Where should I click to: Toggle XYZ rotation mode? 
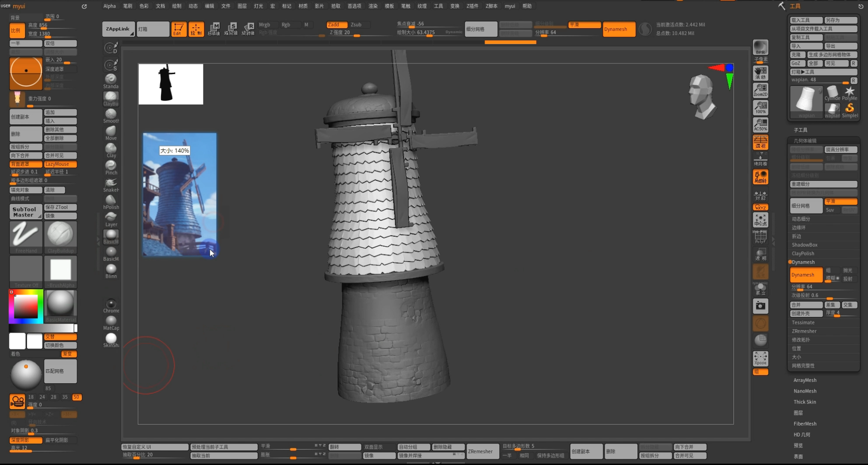760,207
